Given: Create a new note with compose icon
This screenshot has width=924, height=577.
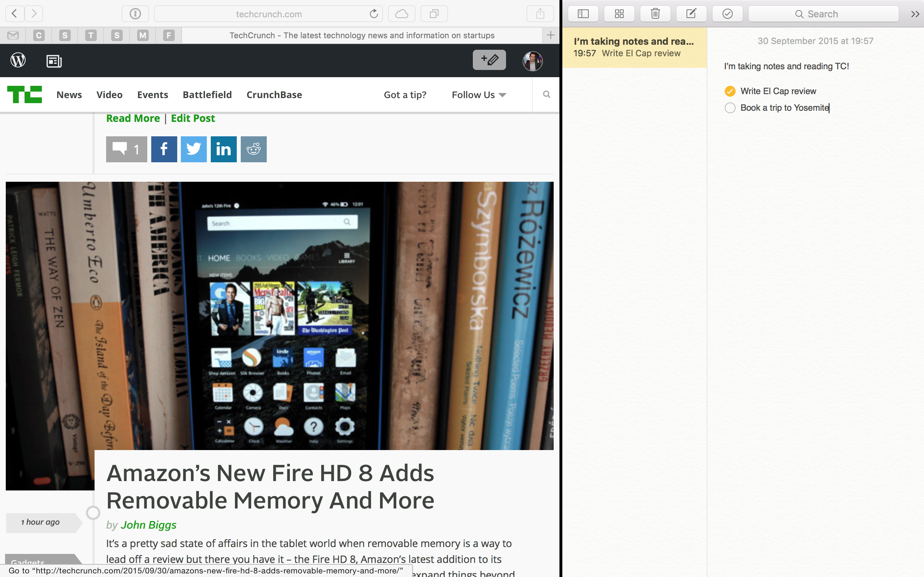Looking at the screenshot, I should click(x=691, y=14).
